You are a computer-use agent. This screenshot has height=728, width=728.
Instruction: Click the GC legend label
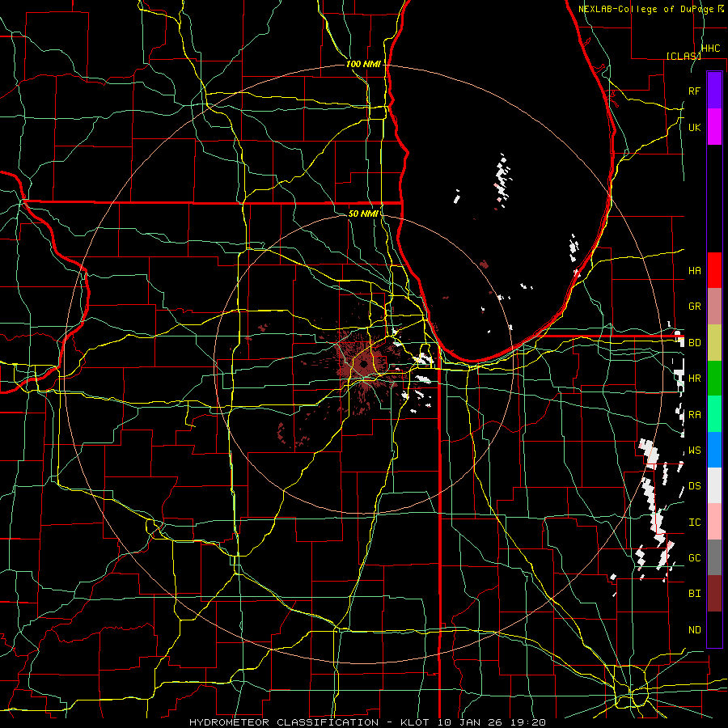coord(694,558)
